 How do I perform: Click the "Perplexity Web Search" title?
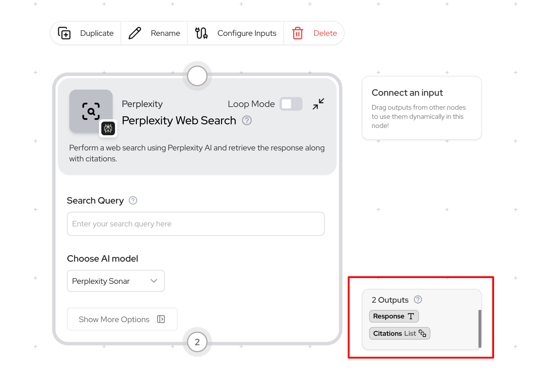click(x=179, y=121)
